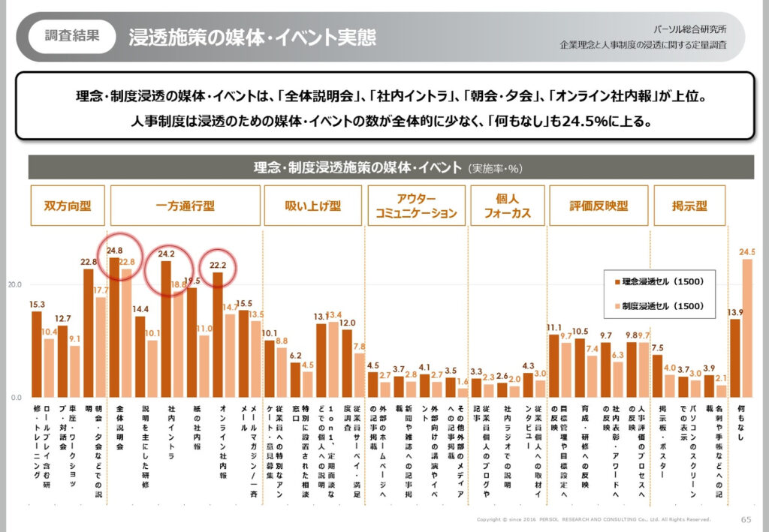Screen dimensions: 769x532
Task: Select the 評価反映型 category box
Action: (598, 206)
